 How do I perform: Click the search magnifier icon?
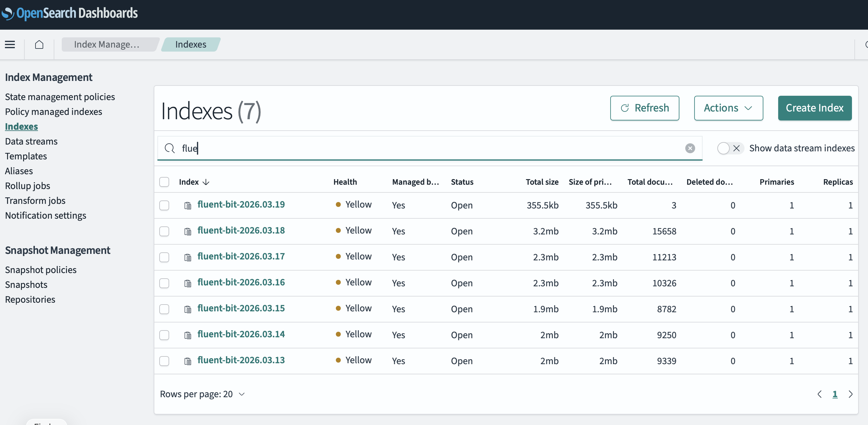(169, 148)
